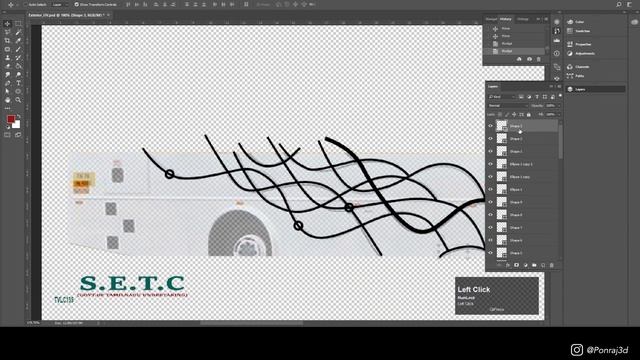Open the search icon at top right

pos(619,4)
